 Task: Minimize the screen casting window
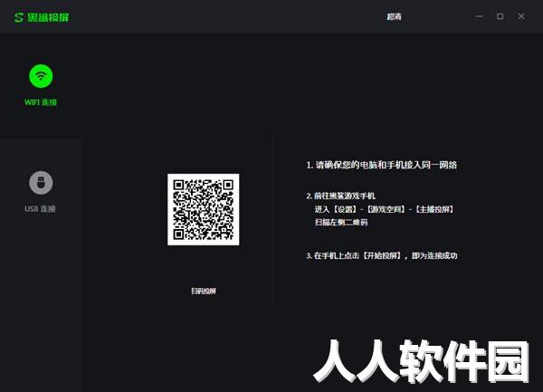point(479,16)
